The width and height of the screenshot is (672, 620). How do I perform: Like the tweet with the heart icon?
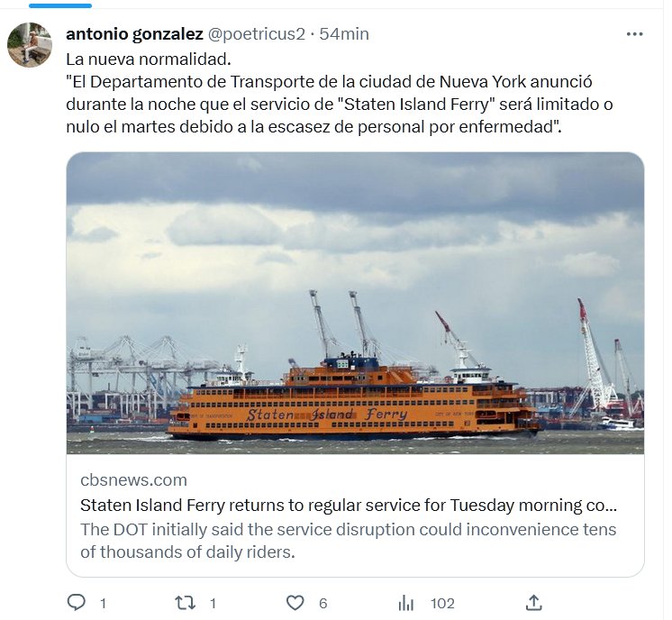294,602
